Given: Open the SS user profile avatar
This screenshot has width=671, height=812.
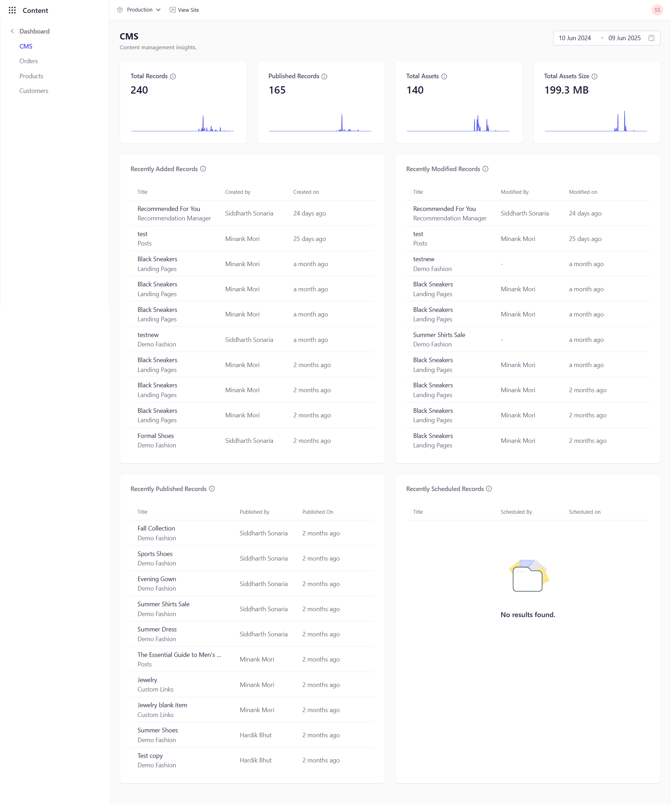Looking at the screenshot, I should pos(657,10).
